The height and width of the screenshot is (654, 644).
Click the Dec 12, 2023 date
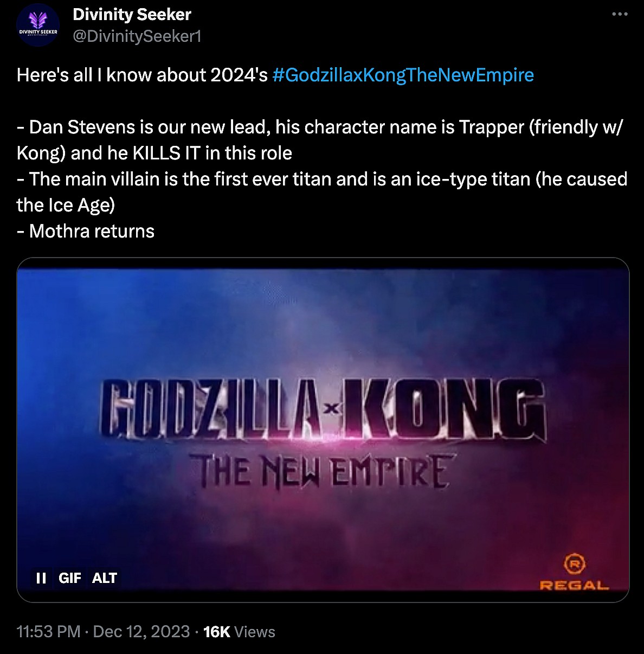(x=141, y=632)
